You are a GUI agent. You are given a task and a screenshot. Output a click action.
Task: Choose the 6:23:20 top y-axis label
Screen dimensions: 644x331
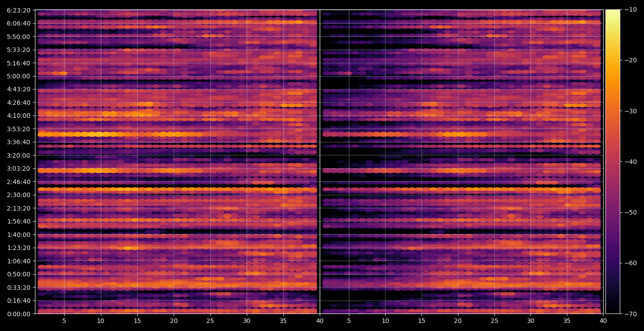19,10
